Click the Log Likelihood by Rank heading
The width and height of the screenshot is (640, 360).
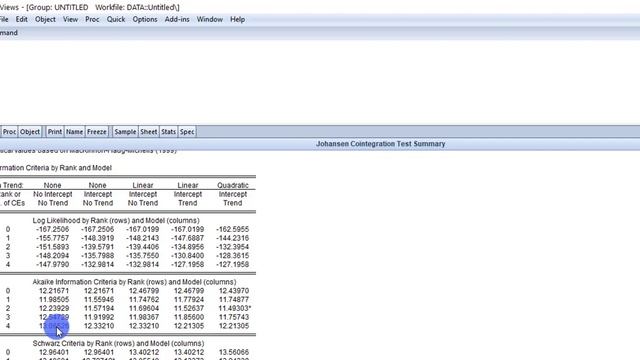click(116, 220)
